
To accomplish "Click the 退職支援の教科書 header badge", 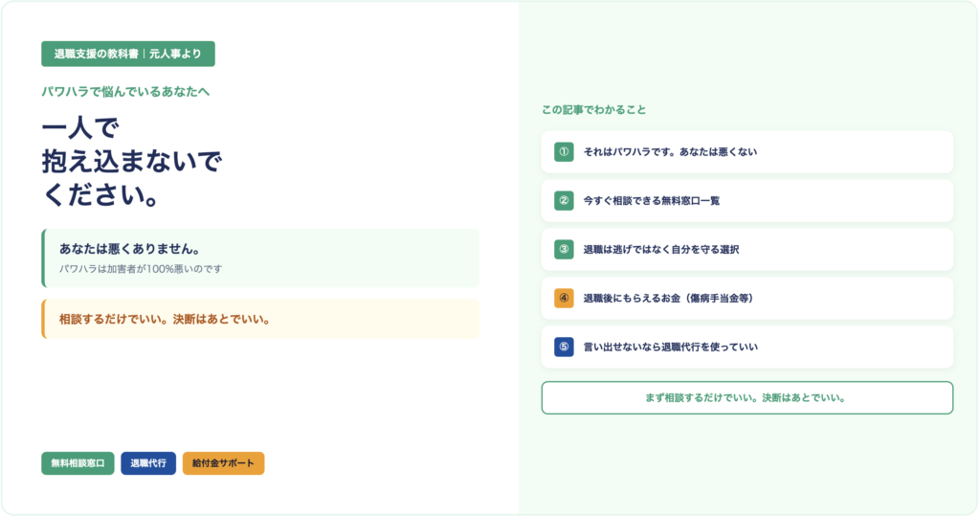I will coord(128,55).
